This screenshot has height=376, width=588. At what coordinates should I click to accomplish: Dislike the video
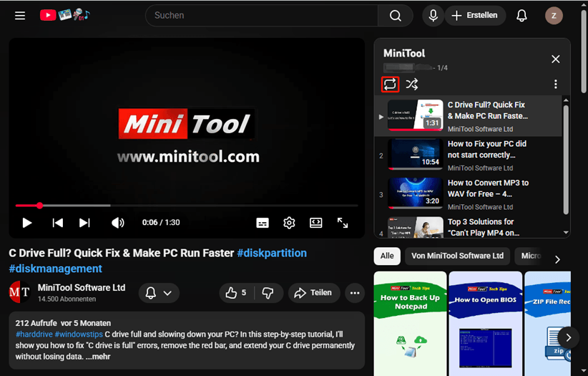[268, 293]
